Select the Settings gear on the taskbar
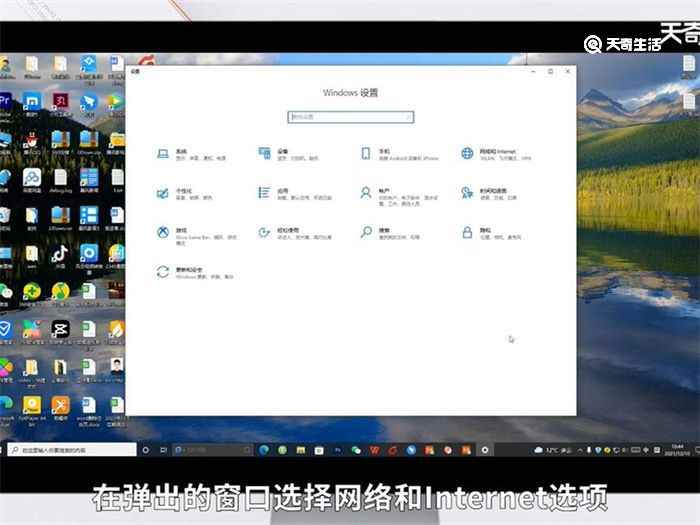700x525 pixels. [x=485, y=450]
